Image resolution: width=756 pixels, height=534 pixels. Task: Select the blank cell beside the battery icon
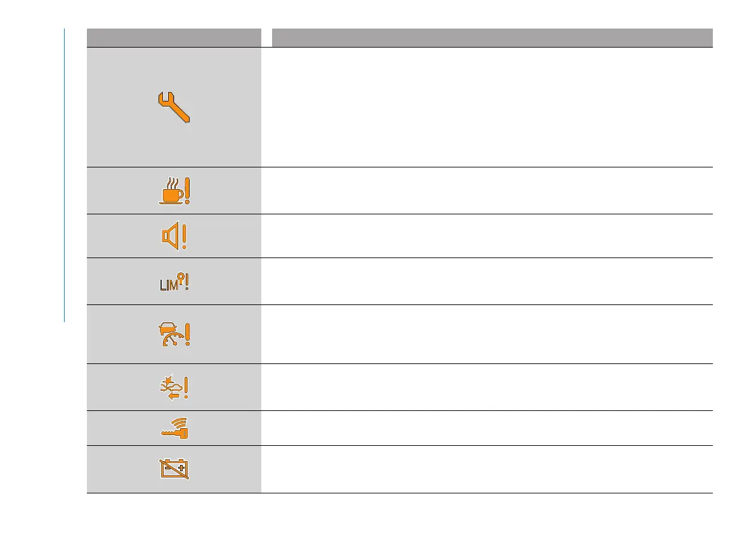pyautogui.click(x=487, y=469)
